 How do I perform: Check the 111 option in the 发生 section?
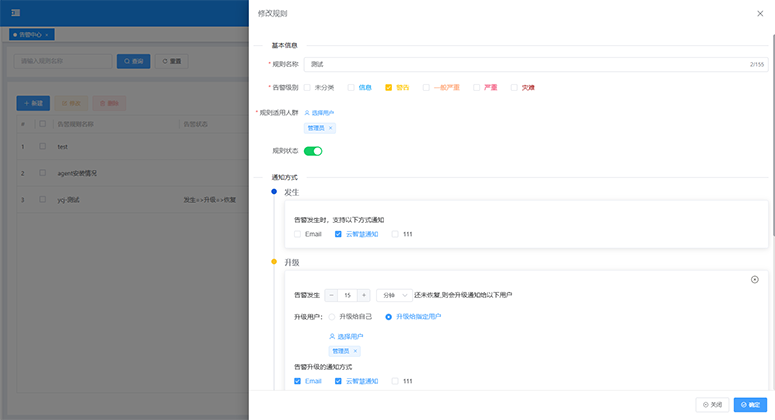click(395, 234)
